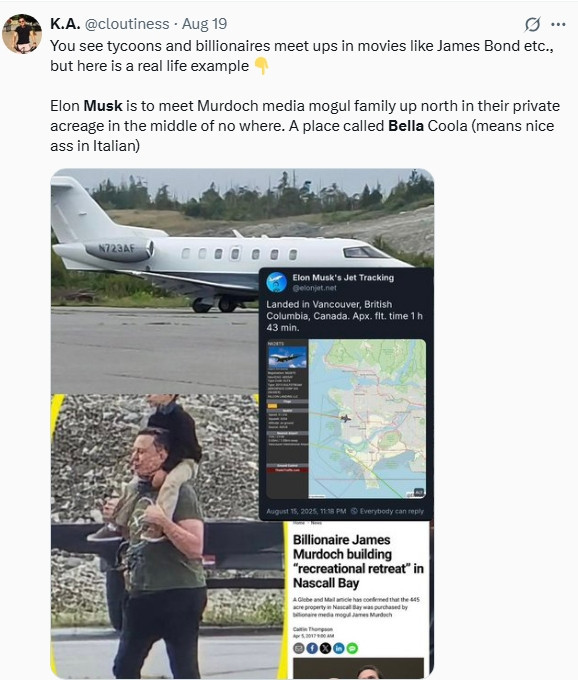This screenshot has height=680, width=578.
Task: Click the green message share icon
Action: click(x=353, y=648)
